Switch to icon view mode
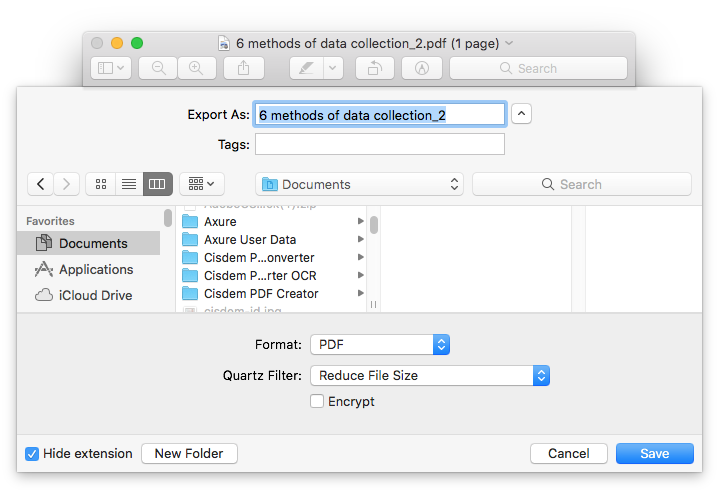Viewport: 719px width, 493px height. 100,184
